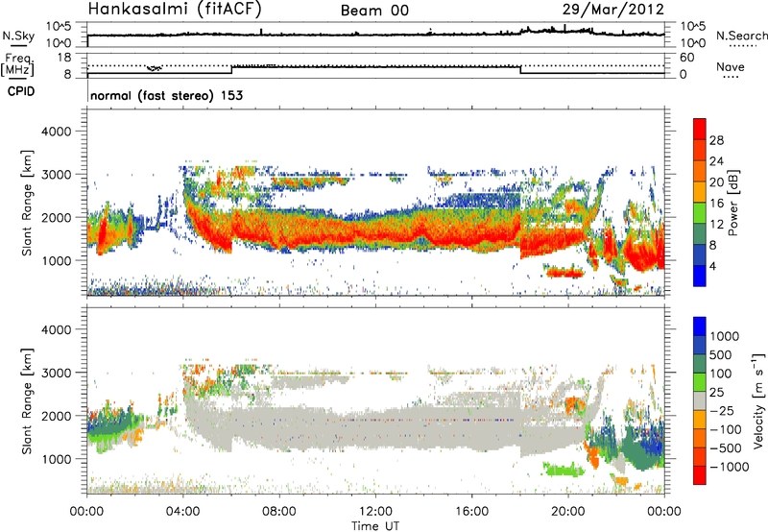Click the Power [dB] colorbar title
This screenshot has width=768, height=532.
(x=733, y=203)
